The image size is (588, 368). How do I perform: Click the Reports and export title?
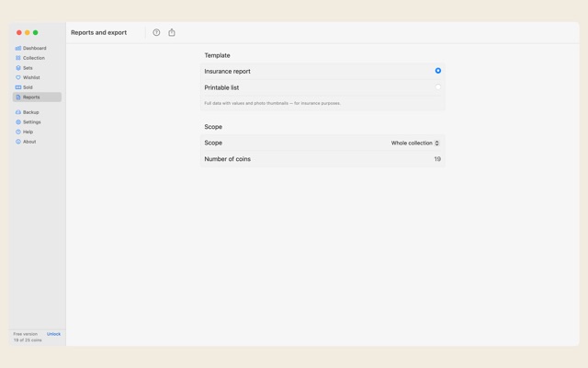[98, 33]
